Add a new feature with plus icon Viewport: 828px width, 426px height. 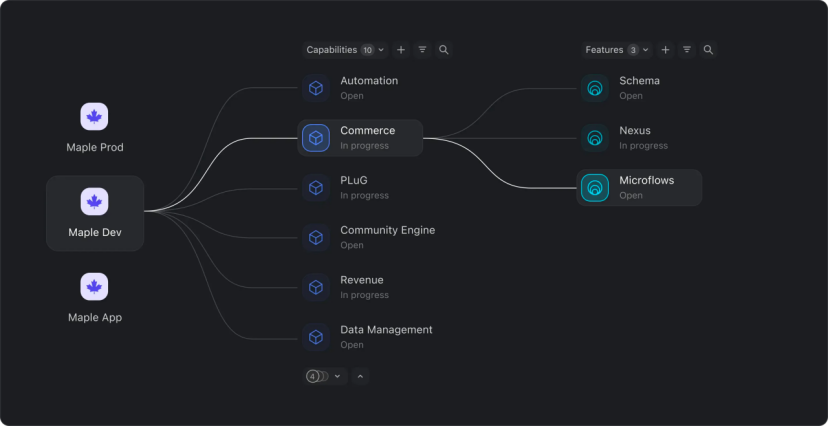tap(665, 50)
